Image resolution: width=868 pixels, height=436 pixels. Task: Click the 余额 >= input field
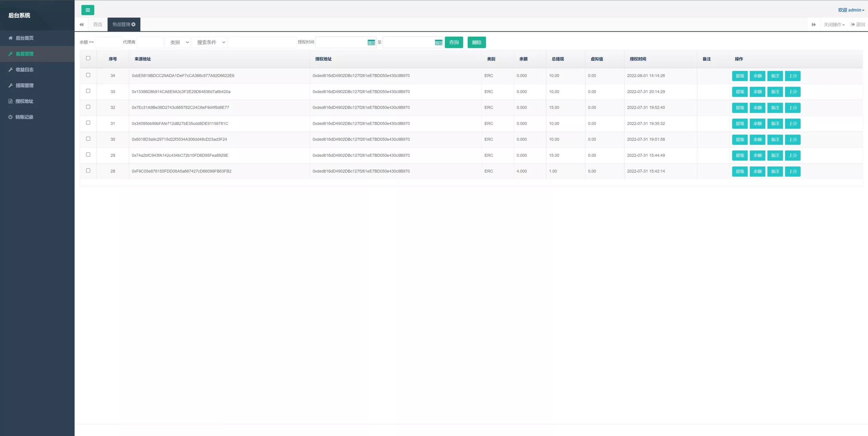tap(108, 42)
